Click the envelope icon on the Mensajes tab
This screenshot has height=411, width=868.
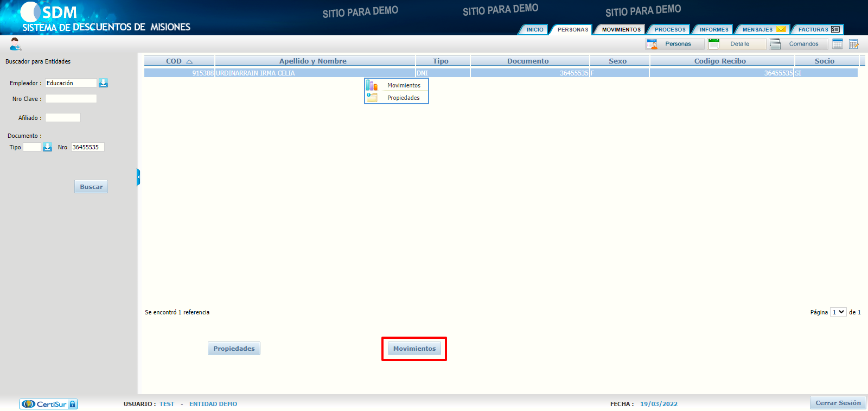point(781,29)
